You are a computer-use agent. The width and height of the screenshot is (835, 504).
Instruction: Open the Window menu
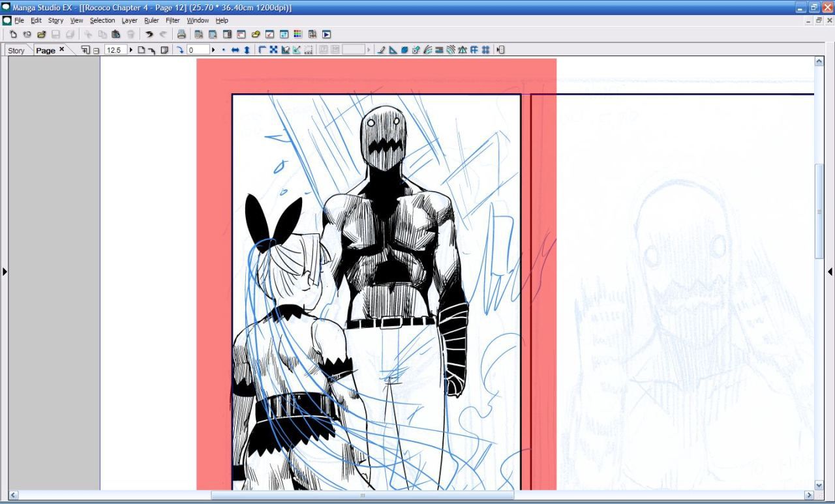tap(198, 20)
